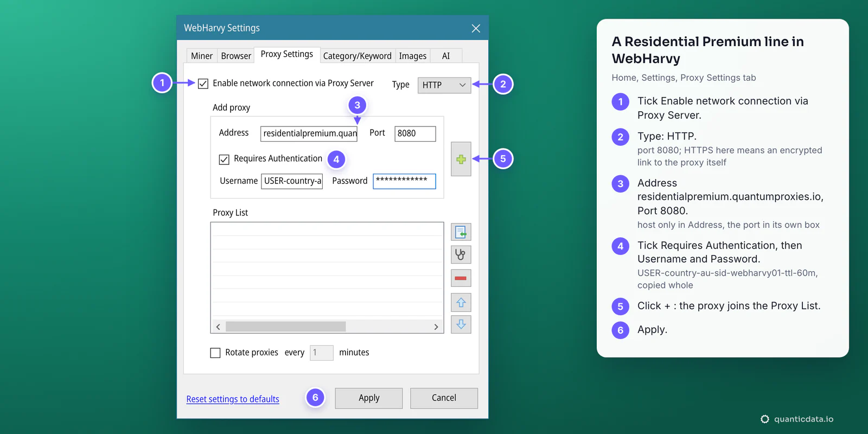
Task: Switch to the AI tab
Action: [x=446, y=56]
